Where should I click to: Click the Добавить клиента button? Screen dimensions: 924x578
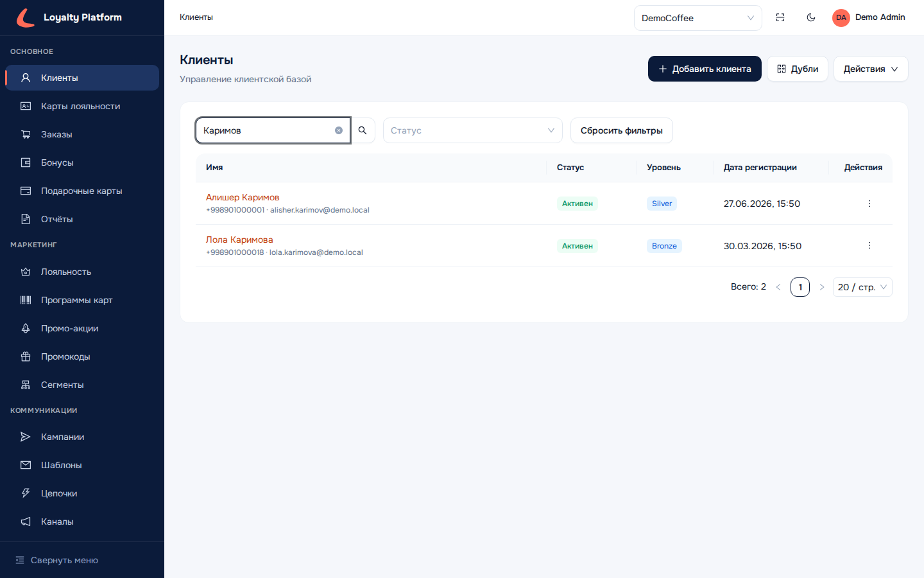click(705, 69)
